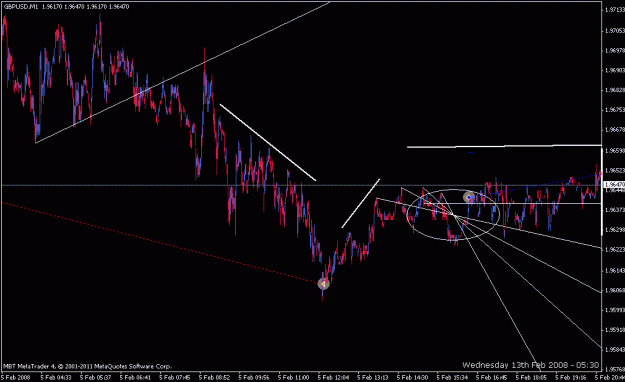Click the 5 Feb 04:33 time label
The width and height of the screenshot is (625, 382).
click(x=56, y=377)
